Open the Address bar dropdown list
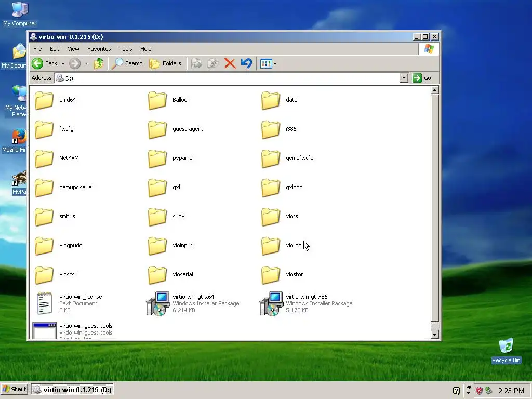This screenshot has height=399, width=532. coord(404,78)
